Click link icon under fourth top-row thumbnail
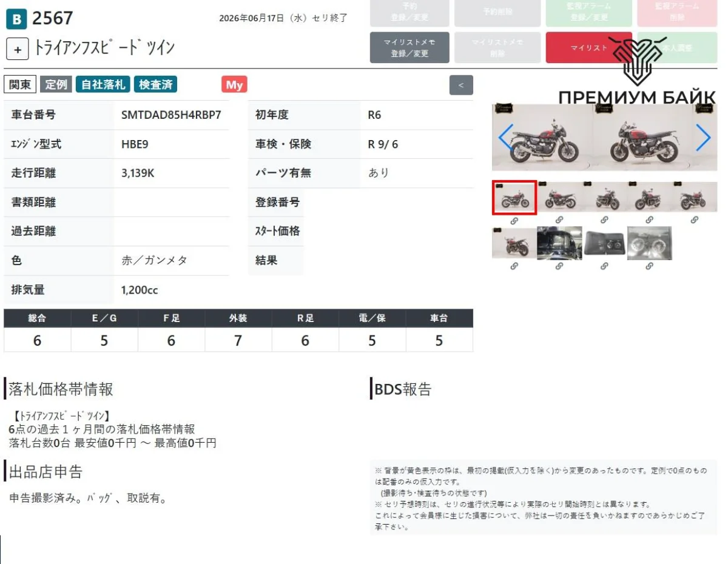This screenshot has width=728, height=564. (649, 220)
